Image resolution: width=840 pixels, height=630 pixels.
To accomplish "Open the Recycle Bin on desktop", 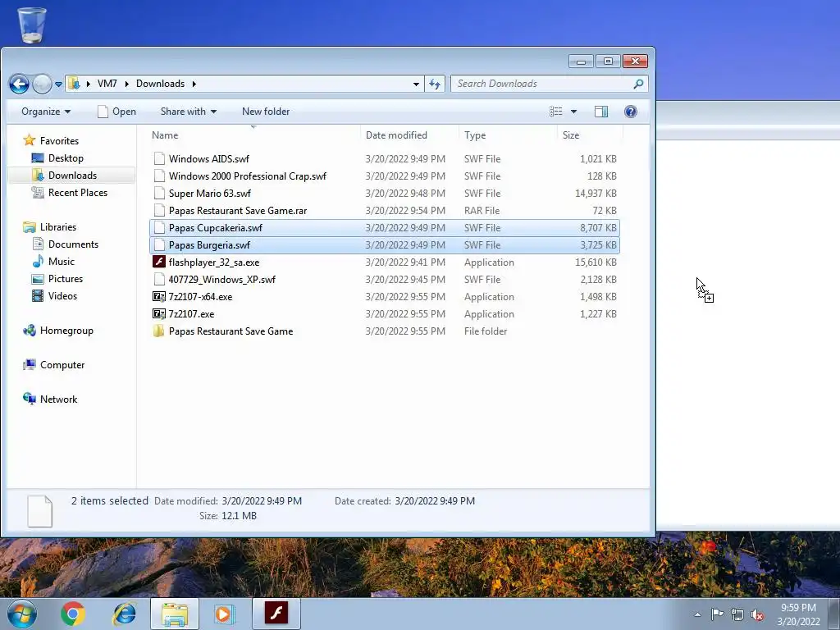I will [x=32, y=25].
